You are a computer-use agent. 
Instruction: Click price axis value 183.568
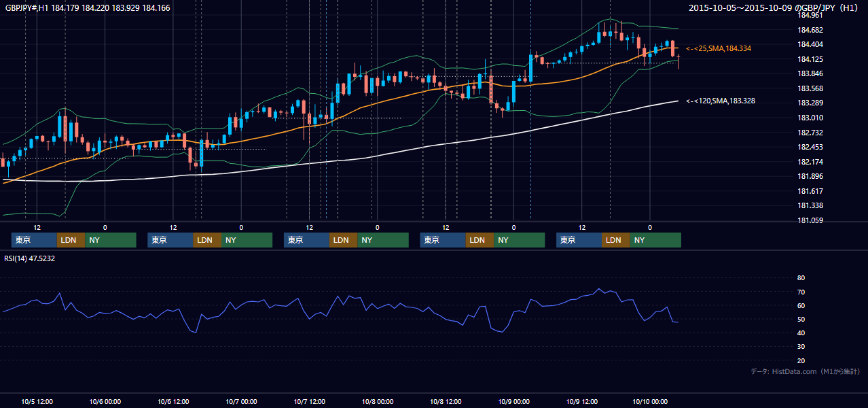(x=810, y=88)
